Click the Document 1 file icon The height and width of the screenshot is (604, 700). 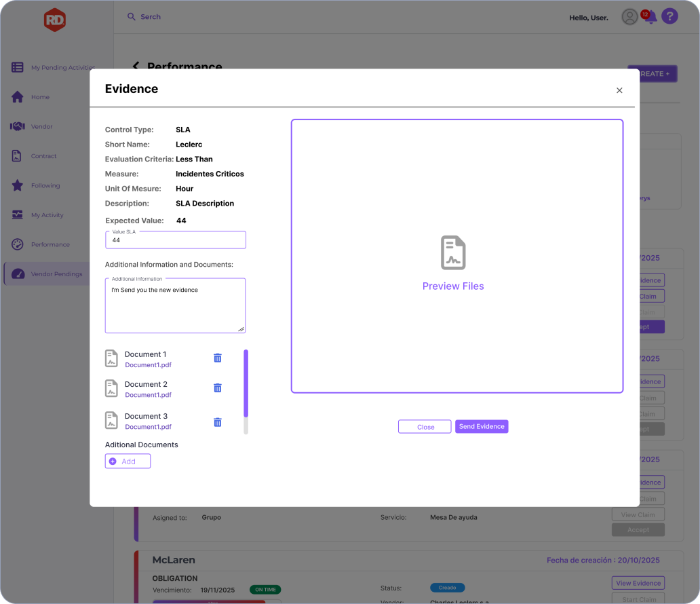click(x=111, y=358)
